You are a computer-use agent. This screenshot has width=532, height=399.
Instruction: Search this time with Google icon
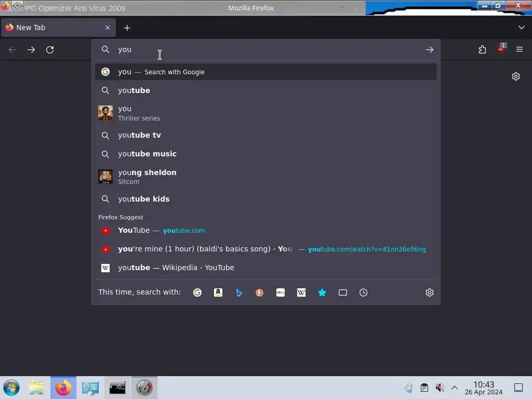197,292
